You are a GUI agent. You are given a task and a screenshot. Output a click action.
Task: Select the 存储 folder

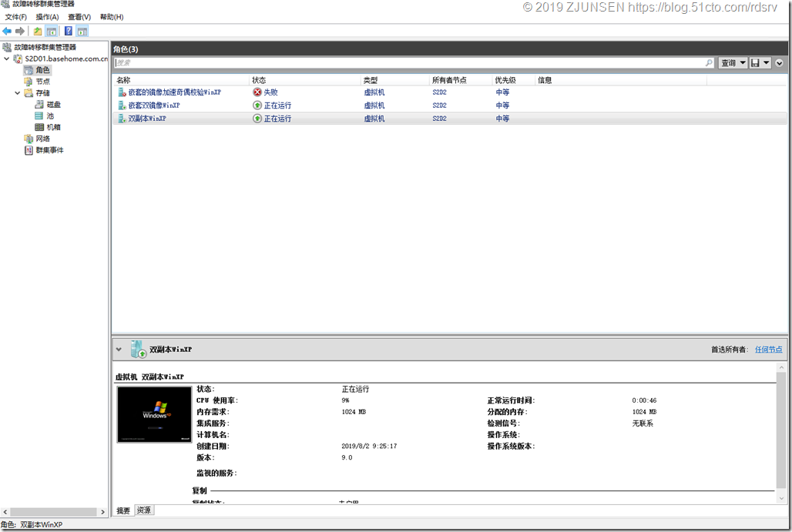point(42,93)
